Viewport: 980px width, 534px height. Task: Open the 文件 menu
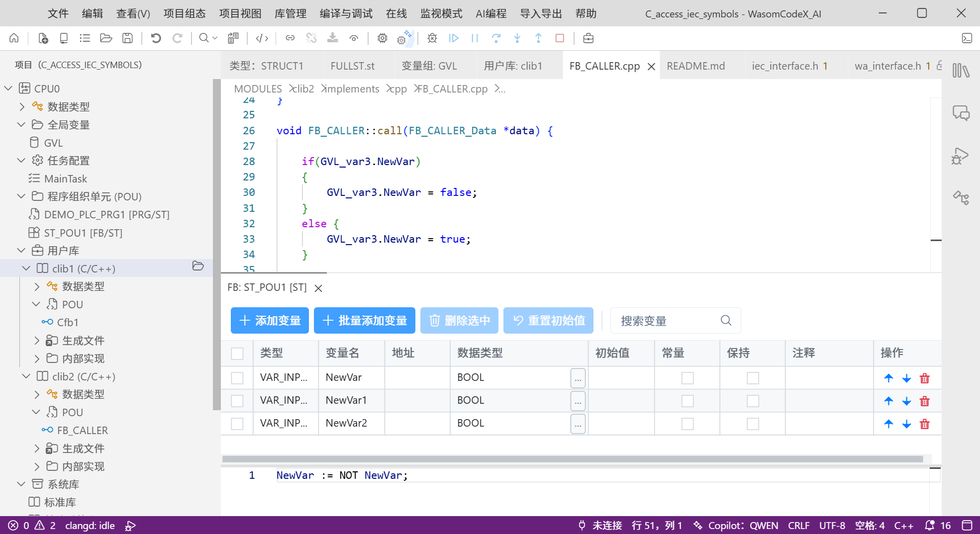58,13
